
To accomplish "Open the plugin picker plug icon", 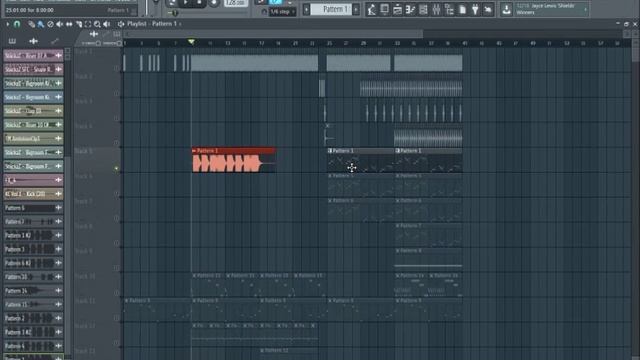I will point(475,9).
